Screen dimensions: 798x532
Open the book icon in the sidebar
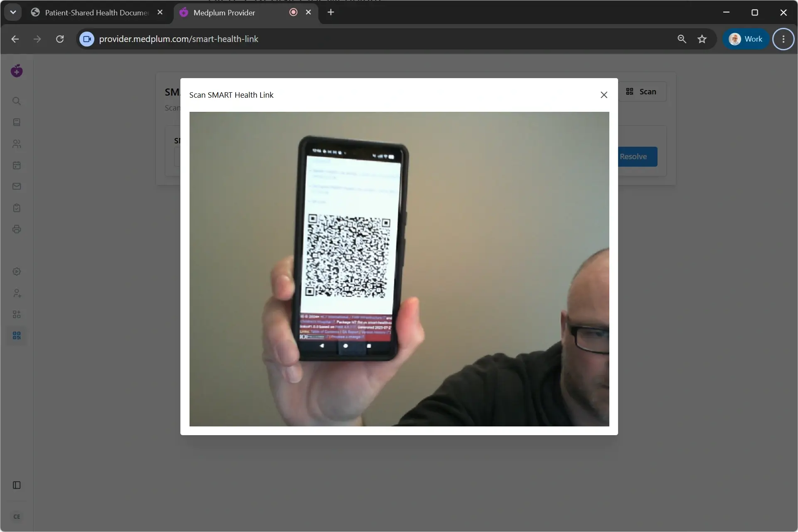click(17, 122)
